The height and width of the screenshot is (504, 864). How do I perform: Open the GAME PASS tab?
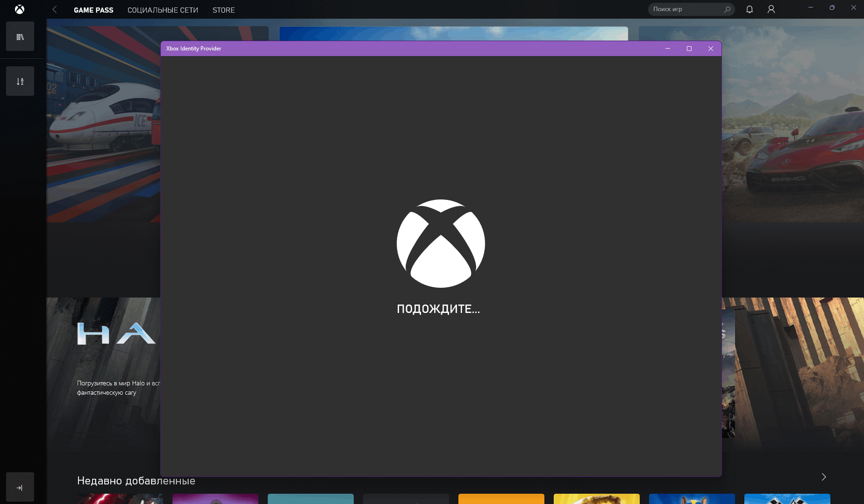pyautogui.click(x=93, y=10)
